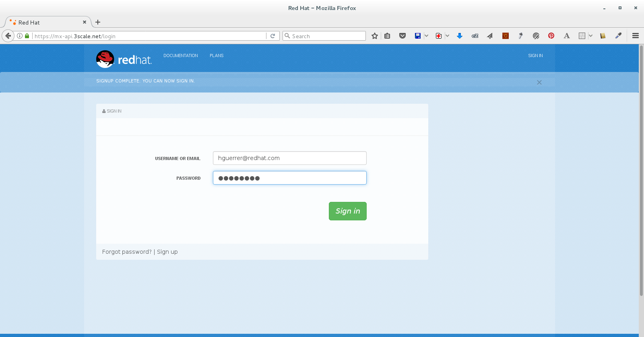Save page to Pocket icon

402,36
